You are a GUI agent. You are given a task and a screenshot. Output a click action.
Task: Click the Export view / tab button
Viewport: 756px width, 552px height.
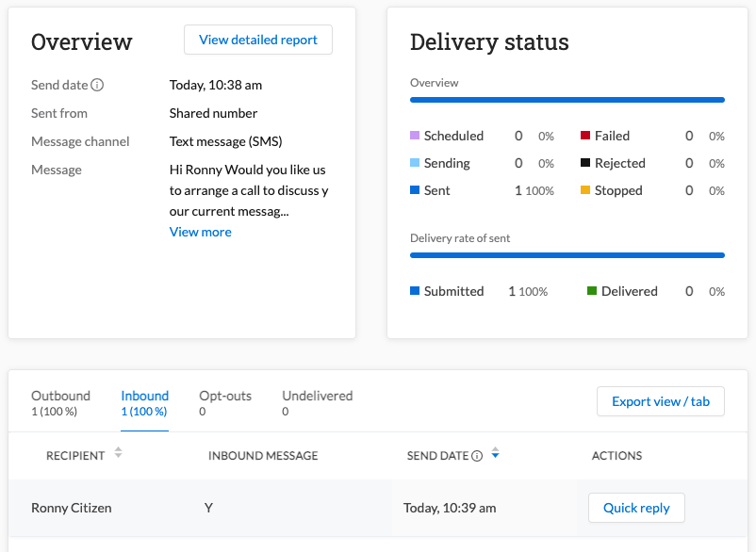pyautogui.click(x=660, y=401)
